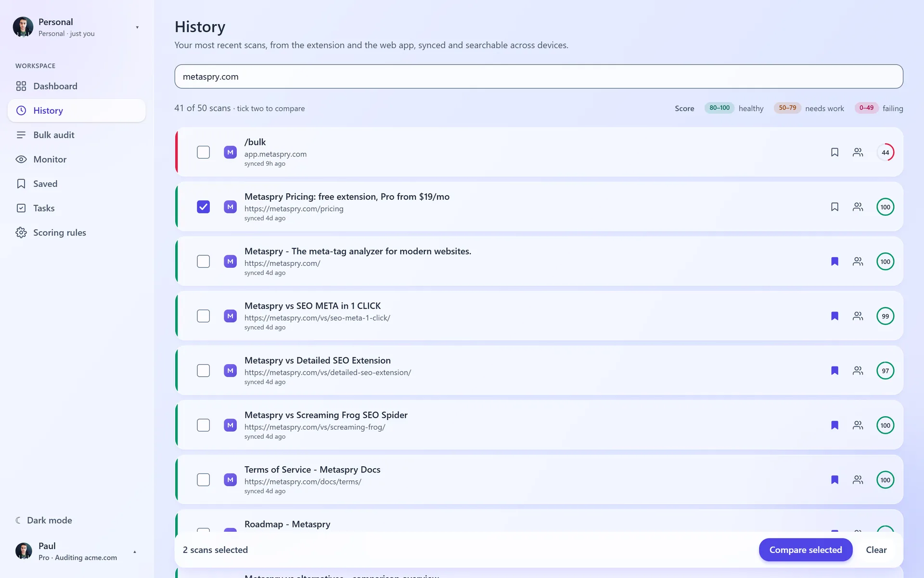This screenshot has height=578, width=924.
Task: Toggle bookmark on Terms of Service scan
Action: tap(834, 480)
